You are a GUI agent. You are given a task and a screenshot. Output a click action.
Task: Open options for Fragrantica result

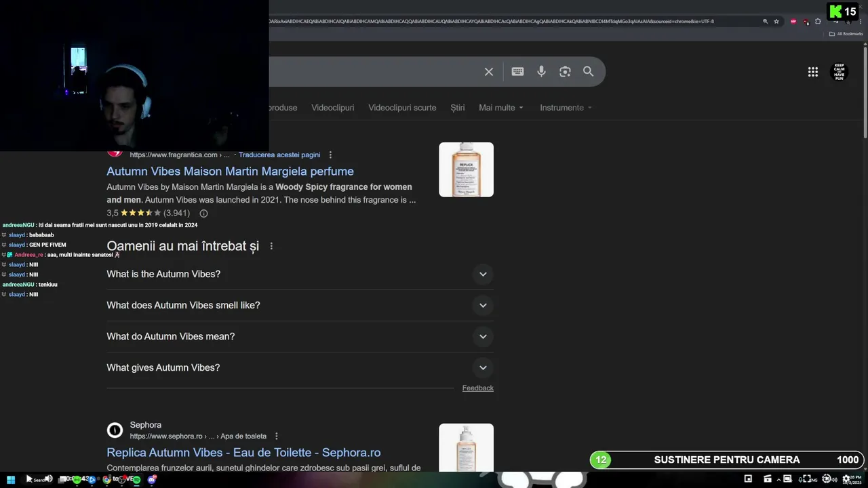pos(330,155)
